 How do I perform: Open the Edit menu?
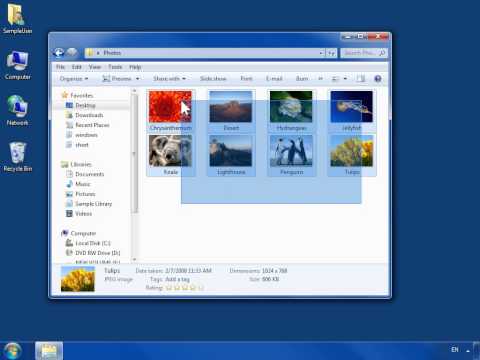77,67
